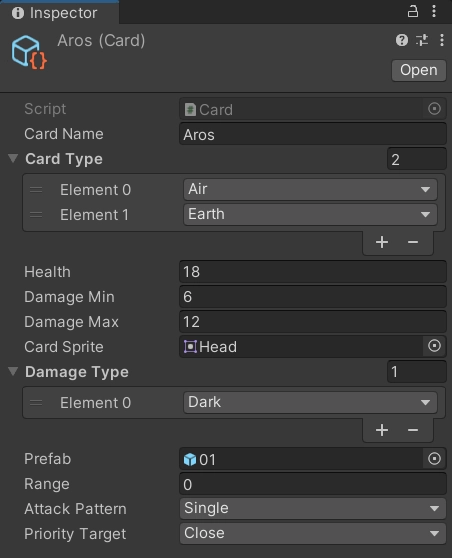Collapse the Damage Type foldout

click(13, 372)
